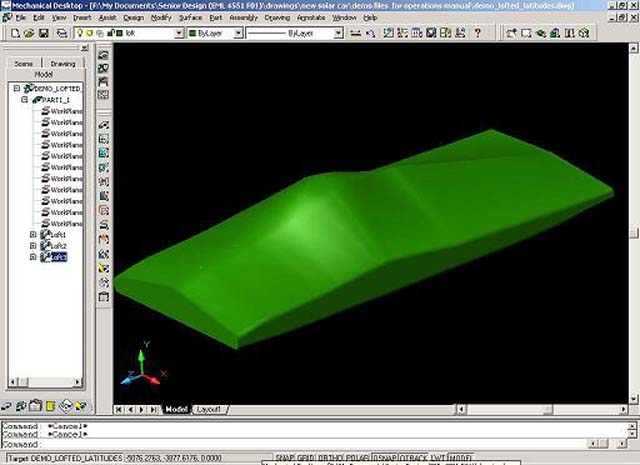Click the last icon below browser panel
Image resolution: width=640 pixels, height=465 pixels.
coord(81,406)
